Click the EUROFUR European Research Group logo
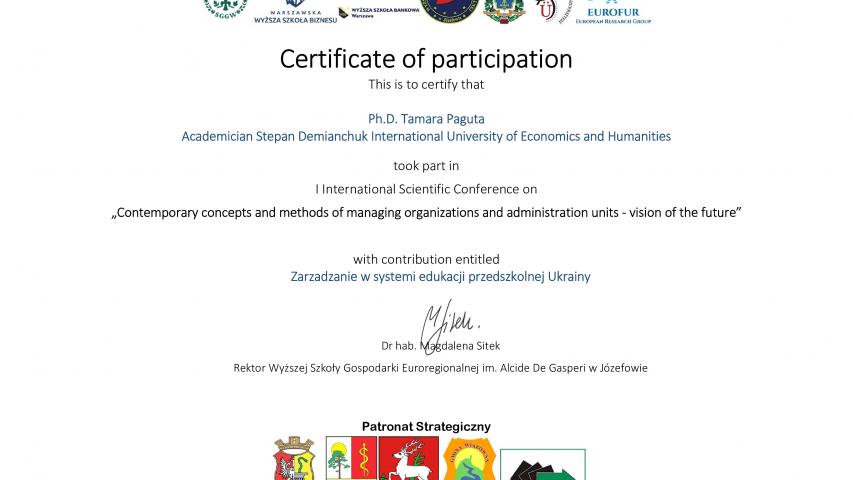This screenshot has width=853, height=480. (613, 13)
